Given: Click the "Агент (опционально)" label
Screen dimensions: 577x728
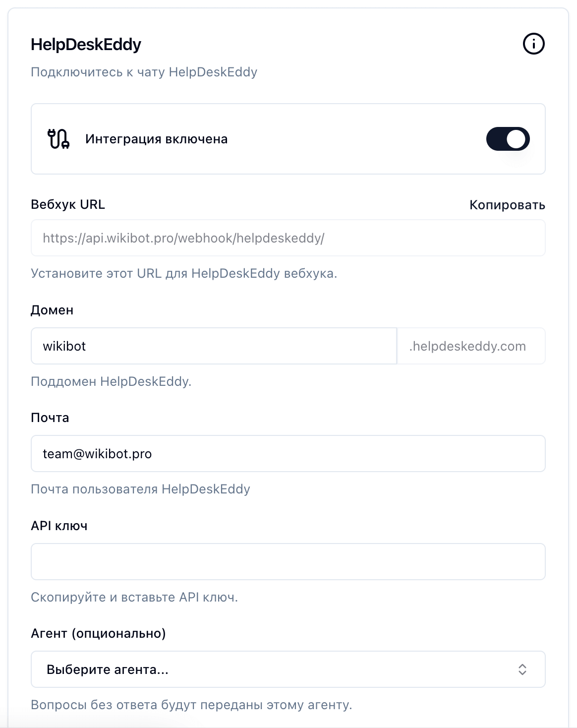Looking at the screenshot, I should (x=98, y=633).
